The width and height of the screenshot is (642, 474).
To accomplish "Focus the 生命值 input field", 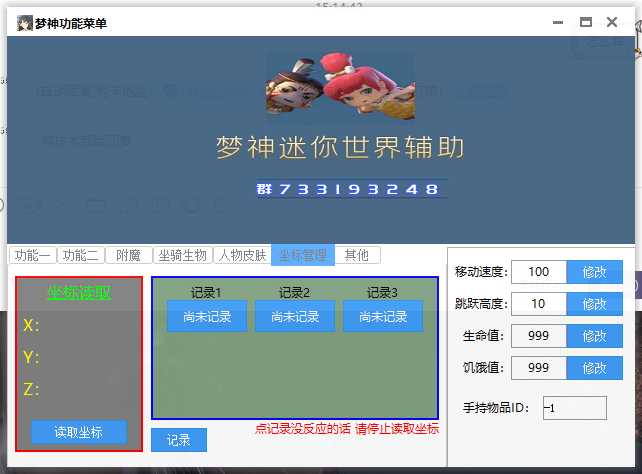I will pyautogui.click(x=539, y=336).
